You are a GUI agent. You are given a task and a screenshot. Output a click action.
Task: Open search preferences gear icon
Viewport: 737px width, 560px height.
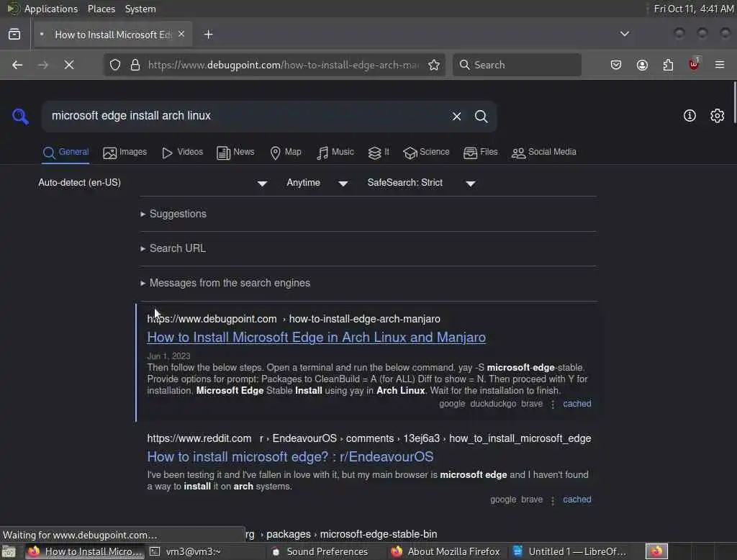[x=717, y=116]
